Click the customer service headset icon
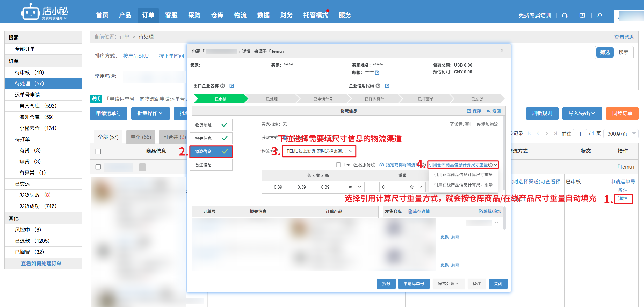 pos(565,16)
